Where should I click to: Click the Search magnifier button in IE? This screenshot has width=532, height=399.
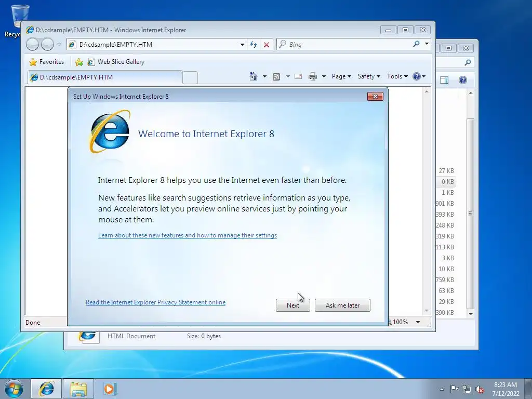416,44
